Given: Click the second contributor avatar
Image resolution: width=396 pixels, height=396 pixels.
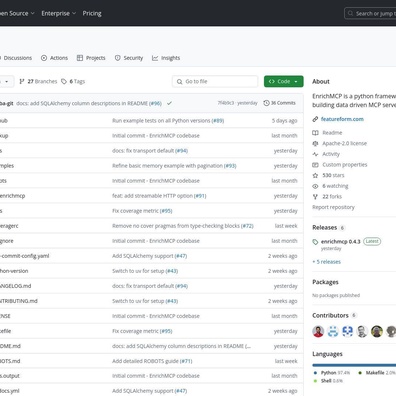Looking at the screenshot, I should point(333,331).
